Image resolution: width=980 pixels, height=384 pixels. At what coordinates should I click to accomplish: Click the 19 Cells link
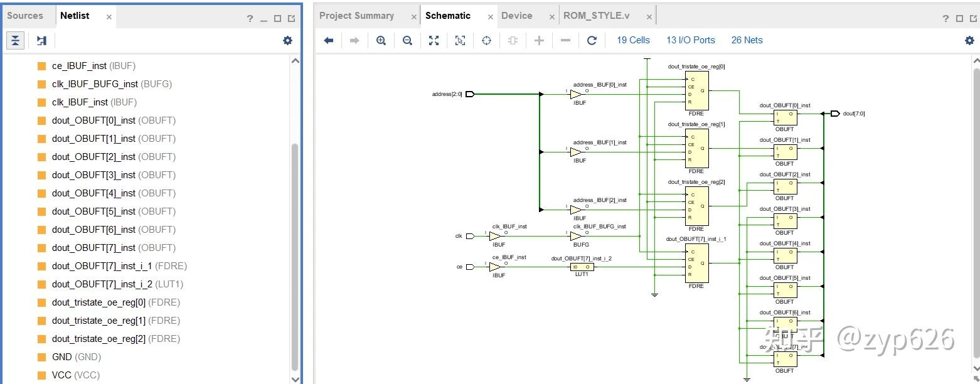pyautogui.click(x=633, y=40)
